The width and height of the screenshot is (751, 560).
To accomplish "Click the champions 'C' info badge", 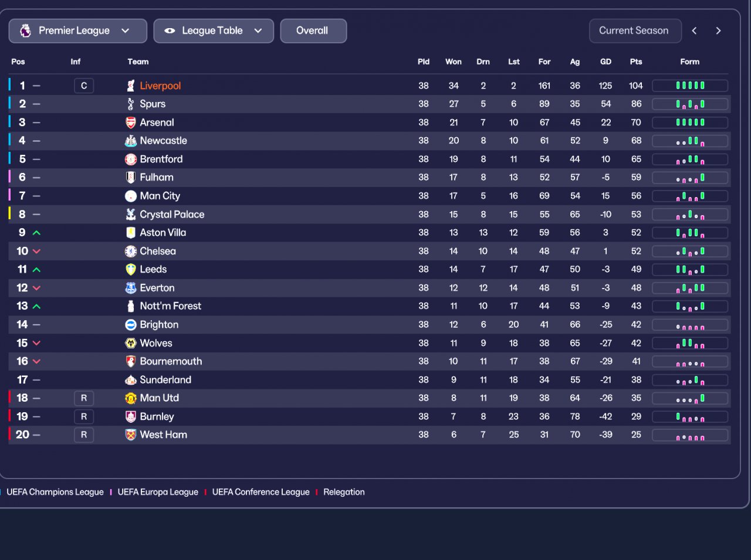I will coord(84,86).
